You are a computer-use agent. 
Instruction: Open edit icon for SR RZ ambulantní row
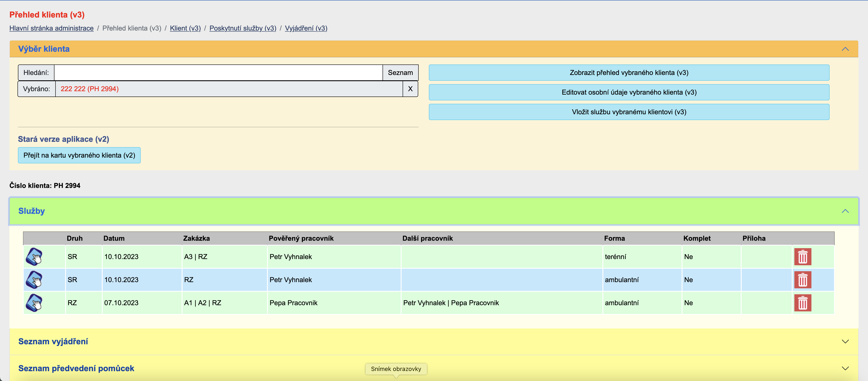pyautogui.click(x=34, y=280)
